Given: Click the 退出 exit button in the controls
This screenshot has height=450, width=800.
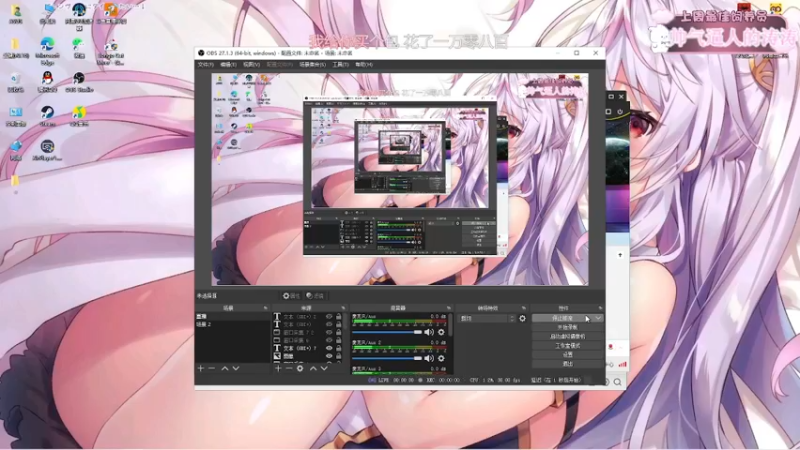Looking at the screenshot, I should (x=567, y=364).
